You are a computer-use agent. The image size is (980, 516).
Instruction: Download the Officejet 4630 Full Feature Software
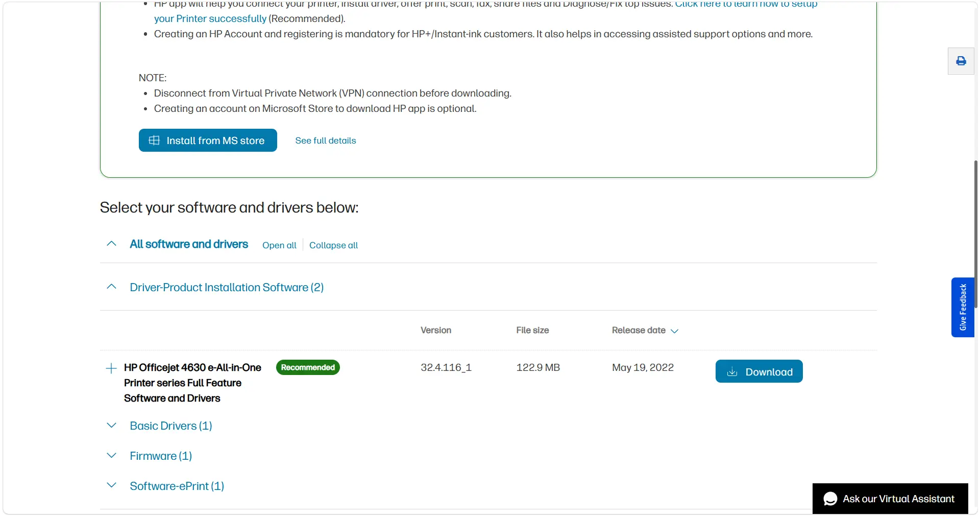pyautogui.click(x=759, y=371)
